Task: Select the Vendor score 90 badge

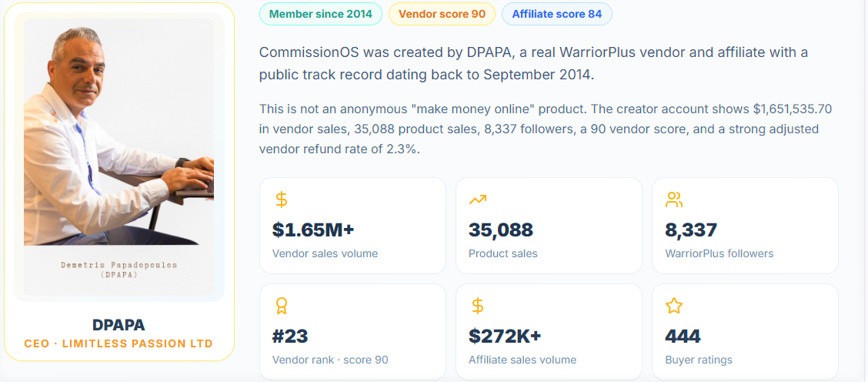Action: 442,14
